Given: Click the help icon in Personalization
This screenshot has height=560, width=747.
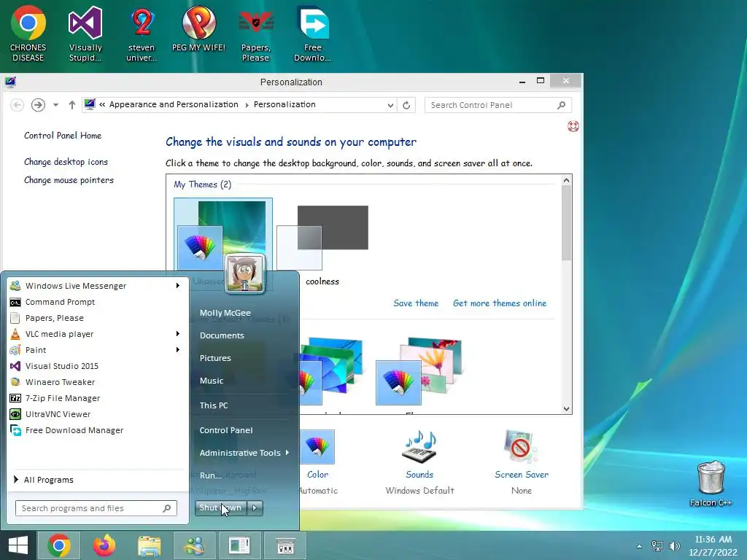Looking at the screenshot, I should [x=573, y=126].
